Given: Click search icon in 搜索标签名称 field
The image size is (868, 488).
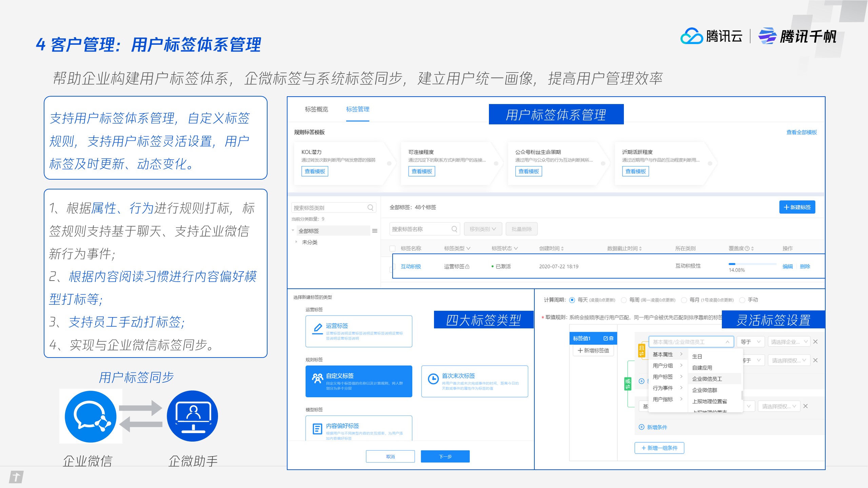Looking at the screenshot, I should coord(454,229).
